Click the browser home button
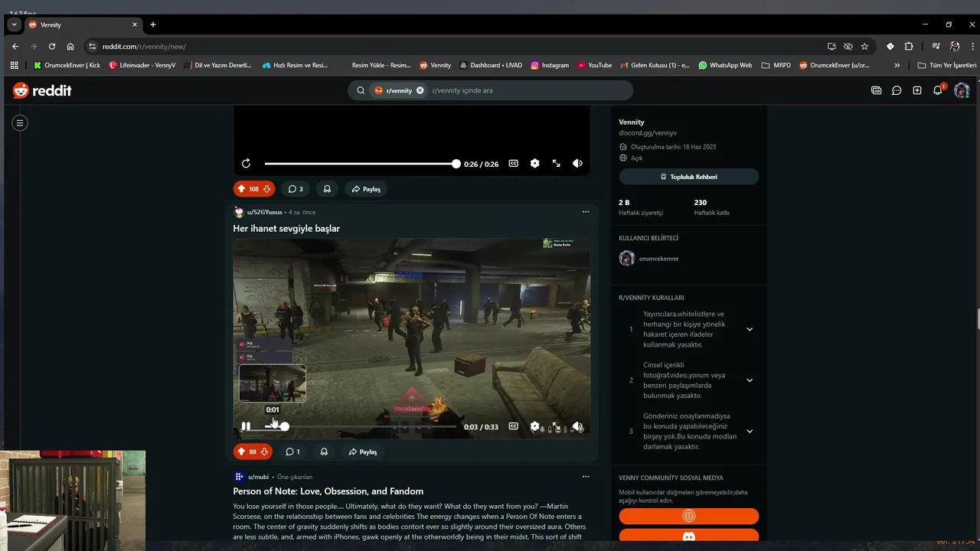 [x=70, y=46]
